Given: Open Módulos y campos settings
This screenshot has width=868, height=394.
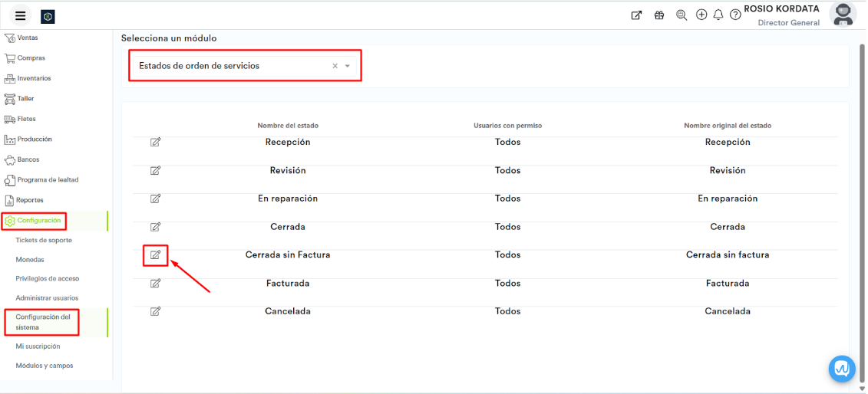Looking at the screenshot, I should tap(45, 366).
